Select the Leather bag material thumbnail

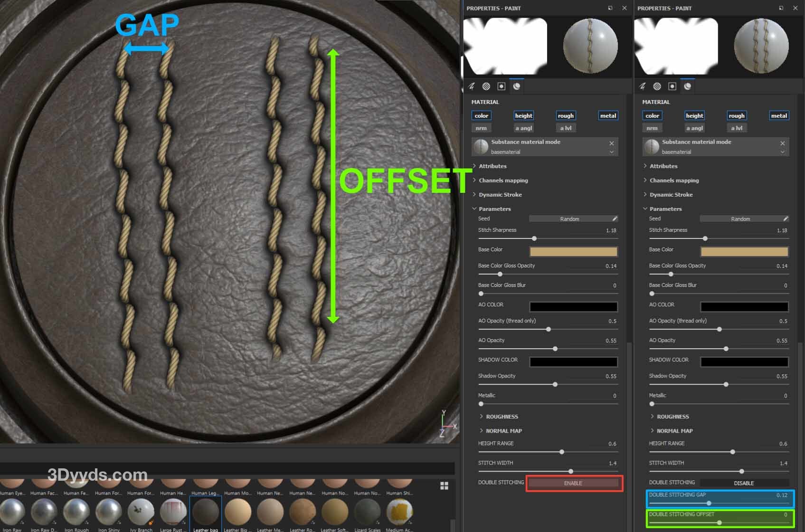[205, 513]
